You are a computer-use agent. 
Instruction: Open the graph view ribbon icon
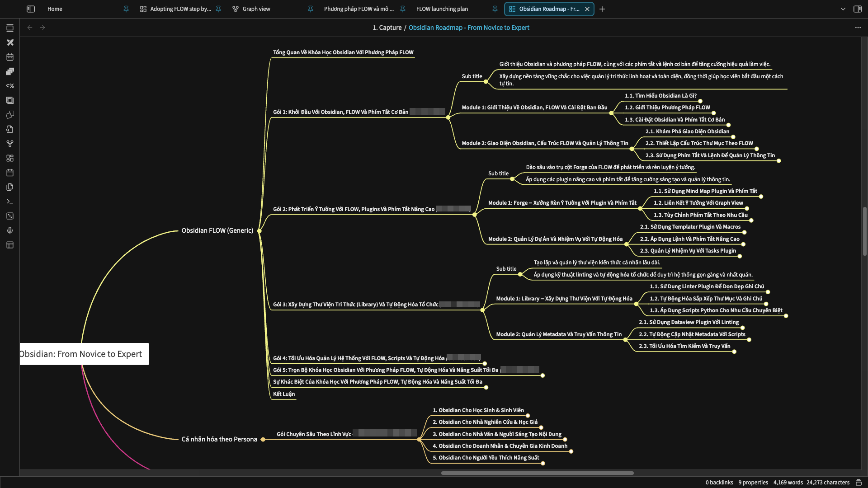pyautogui.click(x=10, y=144)
